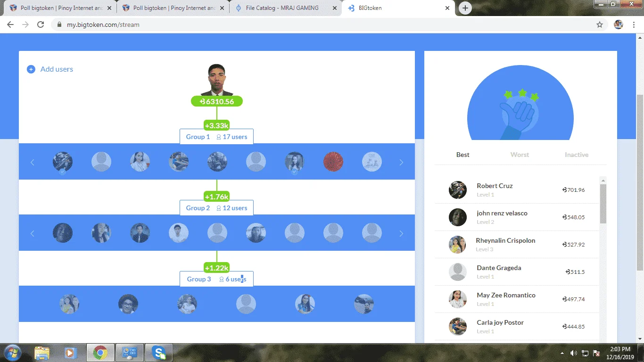Click Robert Cruz's avatar in the list
The height and width of the screenshot is (362, 644).
(x=458, y=190)
